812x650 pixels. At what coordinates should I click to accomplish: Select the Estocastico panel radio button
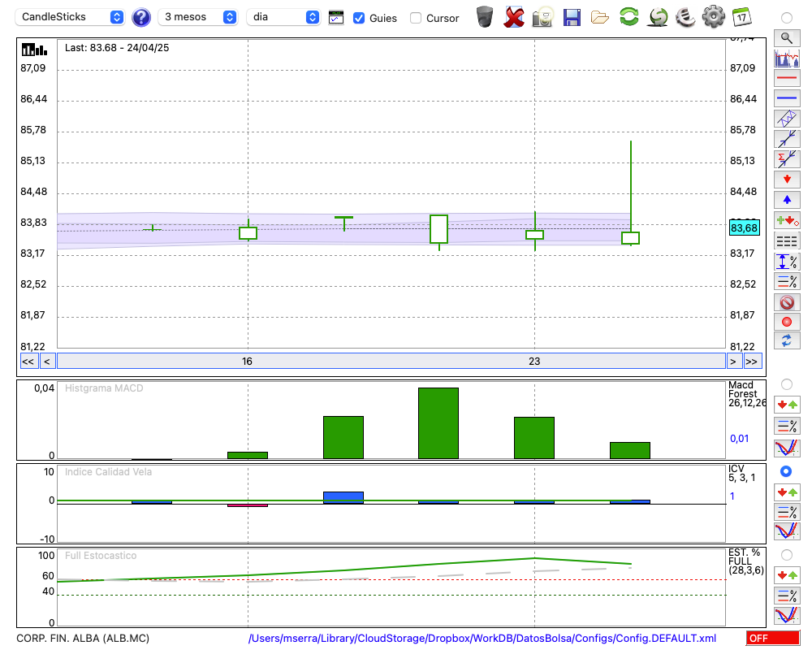point(787,555)
